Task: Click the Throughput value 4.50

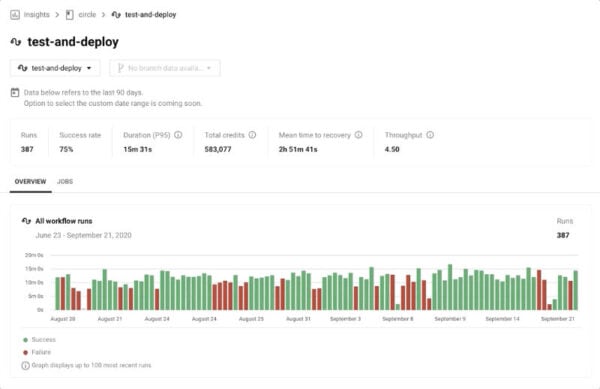Action: 392,149
